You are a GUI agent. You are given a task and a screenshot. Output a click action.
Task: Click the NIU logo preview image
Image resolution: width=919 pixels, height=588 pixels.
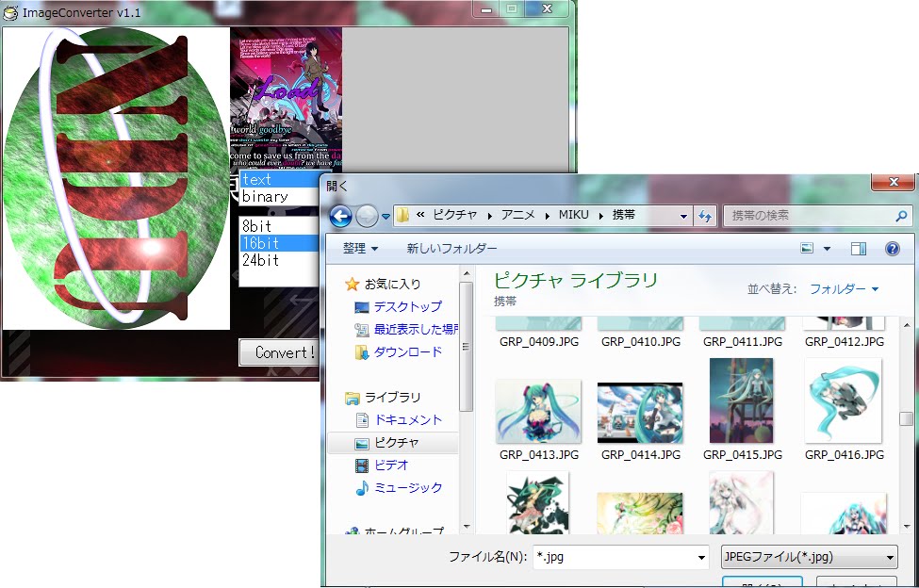tap(116, 178)
